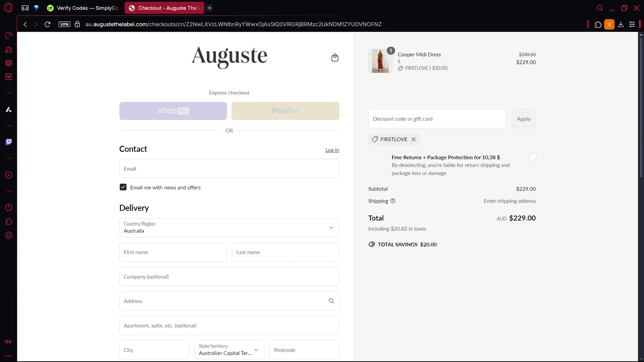The image size is (644, 362).
Task: Open Twitch in the sidebar
Action: (9, 142)
